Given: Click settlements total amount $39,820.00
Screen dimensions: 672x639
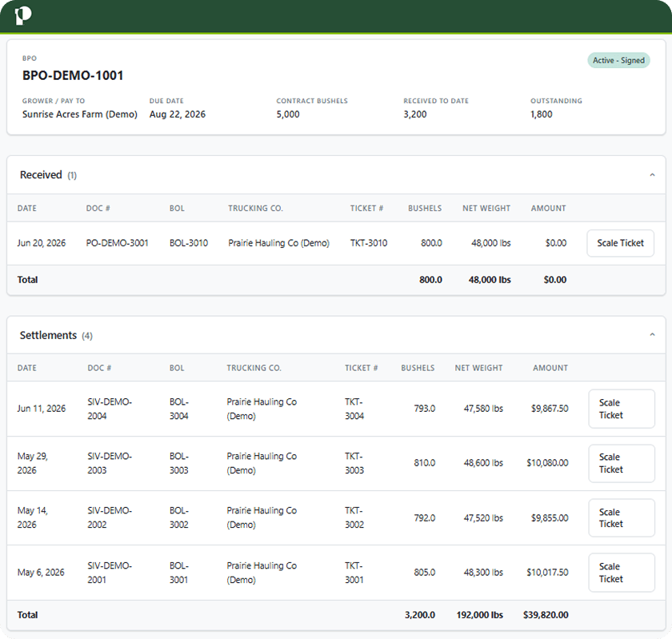Looking at the screenshot, I should point(546,615).
